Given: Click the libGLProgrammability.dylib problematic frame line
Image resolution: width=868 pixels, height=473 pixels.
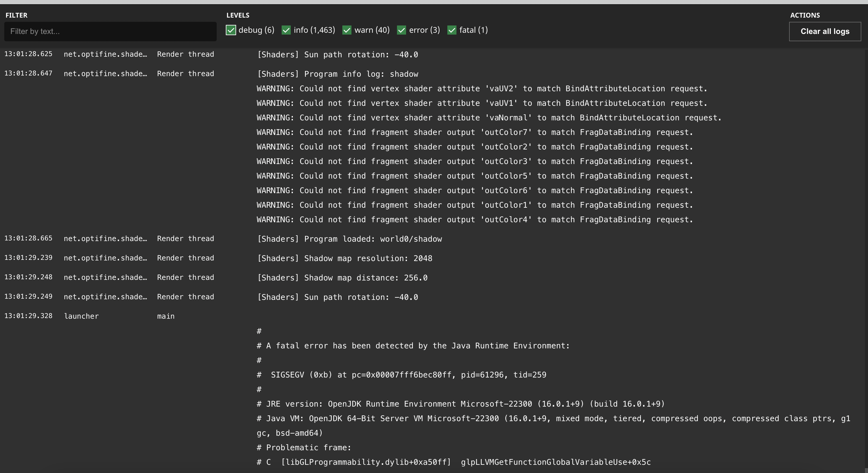Looking at the screenshot, I should coord(453,462).
